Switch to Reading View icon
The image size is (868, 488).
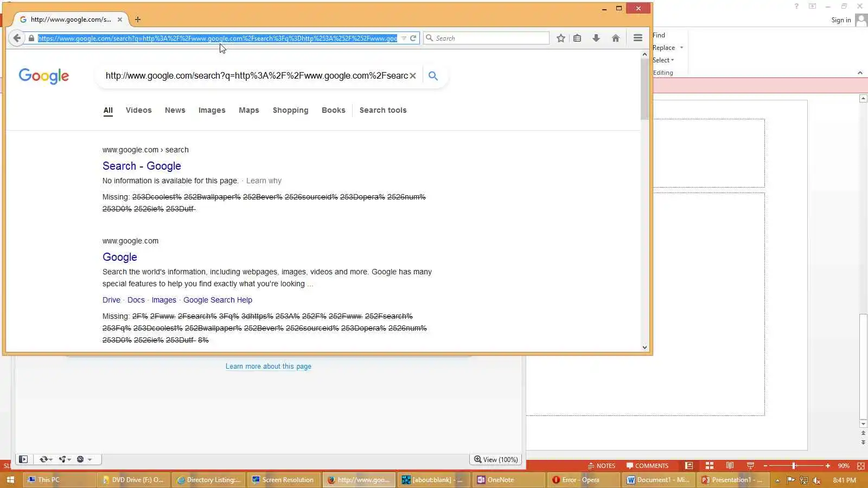[730, 466]
